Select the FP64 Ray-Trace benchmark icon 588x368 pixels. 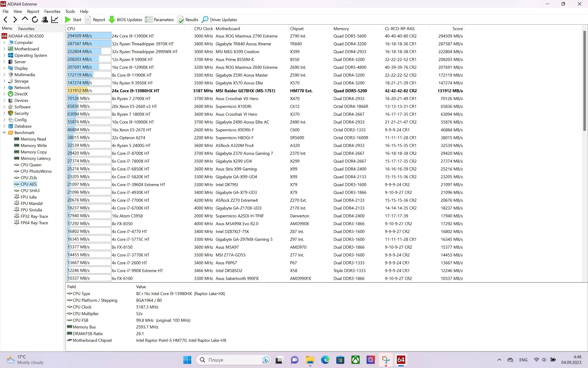(17, 223)
